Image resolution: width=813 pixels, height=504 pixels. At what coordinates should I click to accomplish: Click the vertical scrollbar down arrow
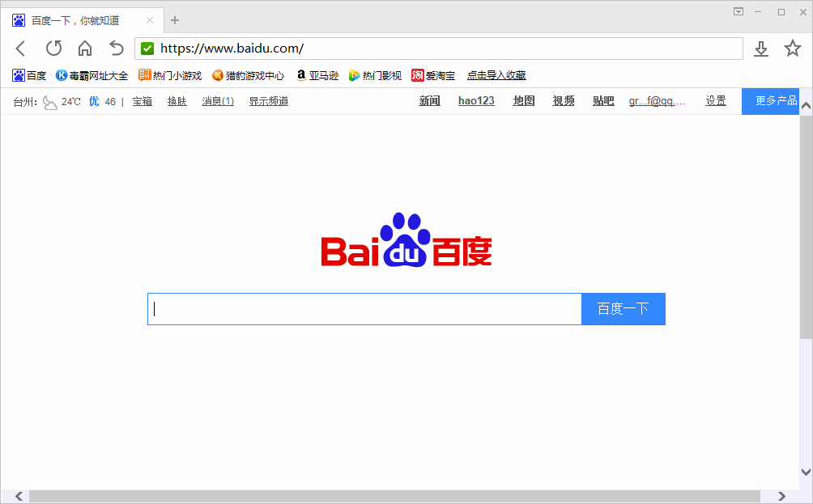click(806, 472)
